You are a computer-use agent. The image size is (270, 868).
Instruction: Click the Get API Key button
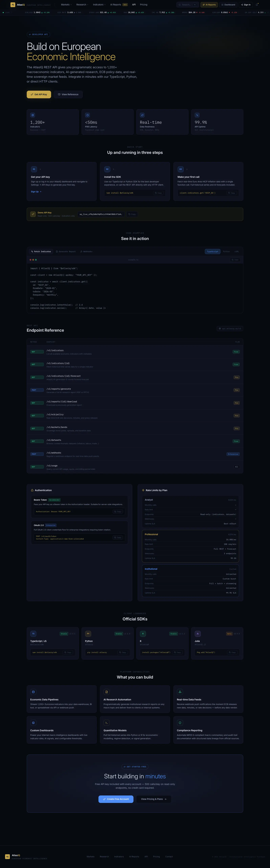click(x=39, y=94)
